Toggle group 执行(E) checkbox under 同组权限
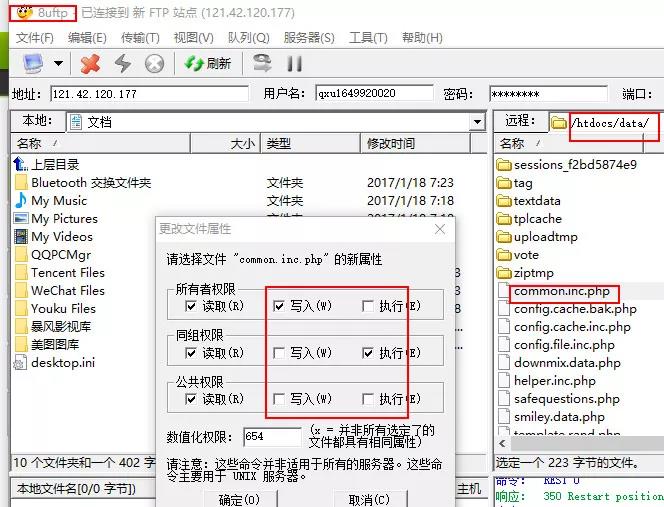Screen dimensions: 664x507 [x=368, y=352]
